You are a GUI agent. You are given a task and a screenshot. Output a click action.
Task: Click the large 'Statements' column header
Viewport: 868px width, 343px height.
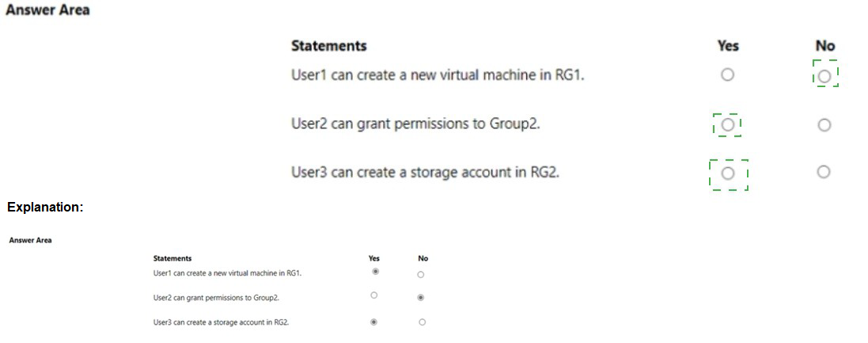coord(328,46)
